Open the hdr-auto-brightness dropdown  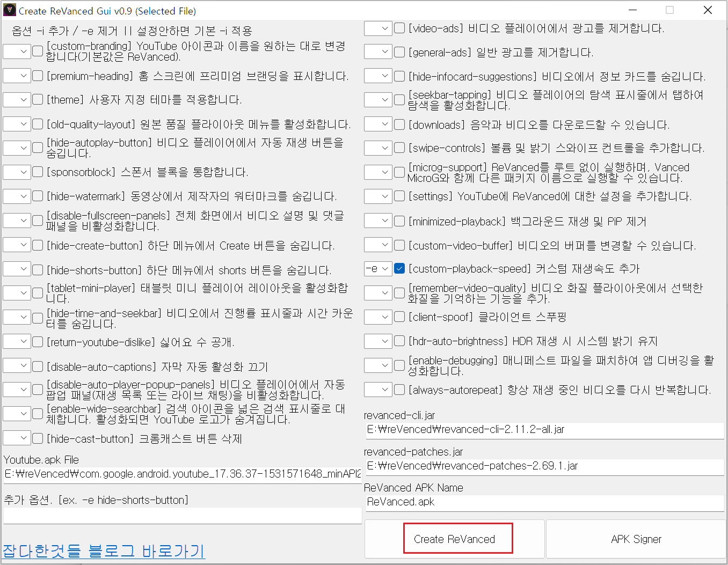point(378,341)
